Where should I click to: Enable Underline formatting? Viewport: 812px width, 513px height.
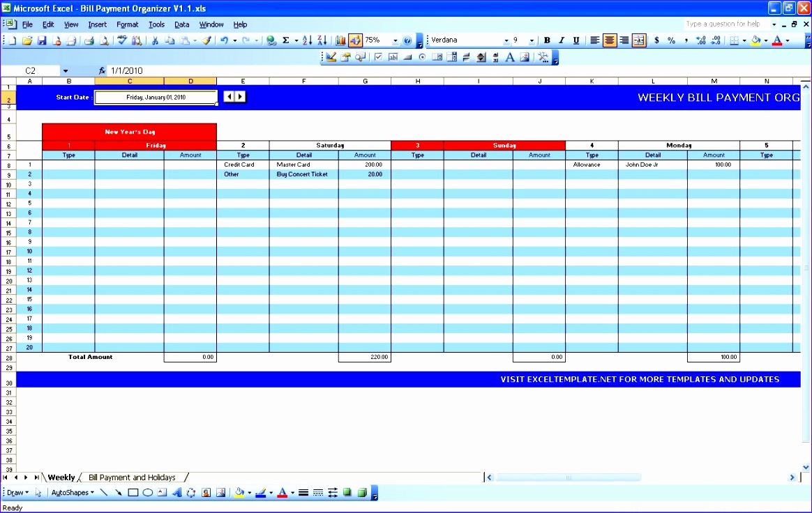point(576,40)
